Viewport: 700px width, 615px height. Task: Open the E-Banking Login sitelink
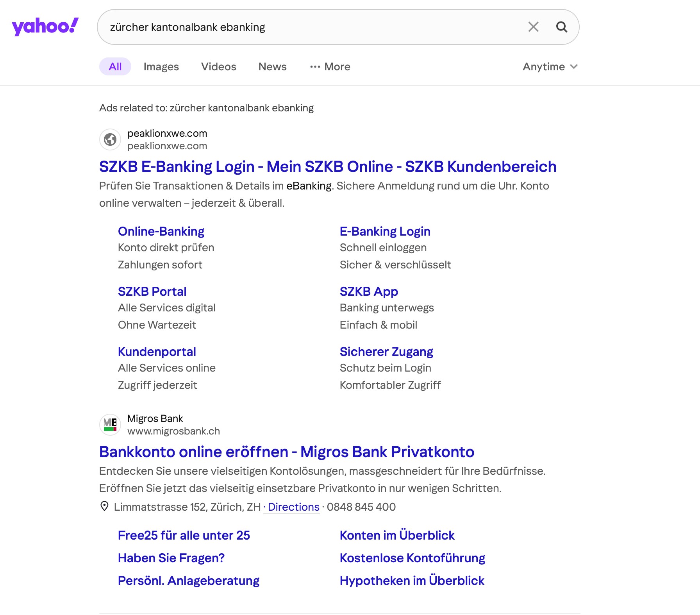(385, 231)
